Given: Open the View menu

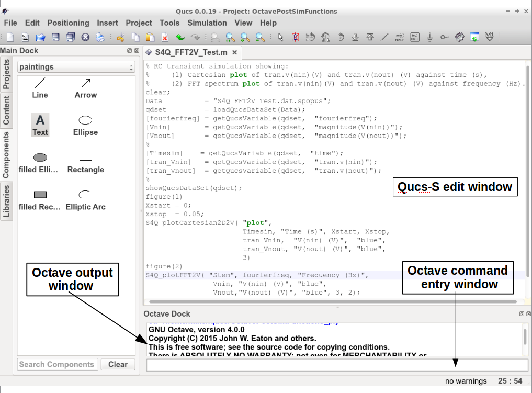Looking at the screenshot, I should click(x=243, y=23).
